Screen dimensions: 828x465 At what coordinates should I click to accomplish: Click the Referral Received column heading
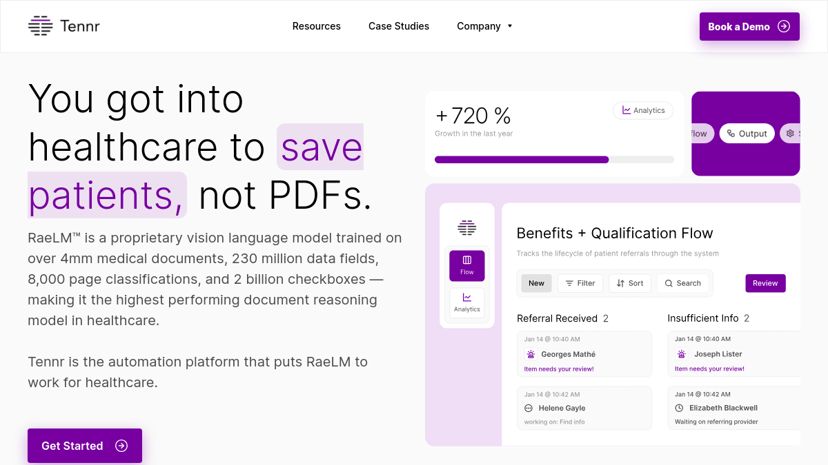tap(557, 318)
